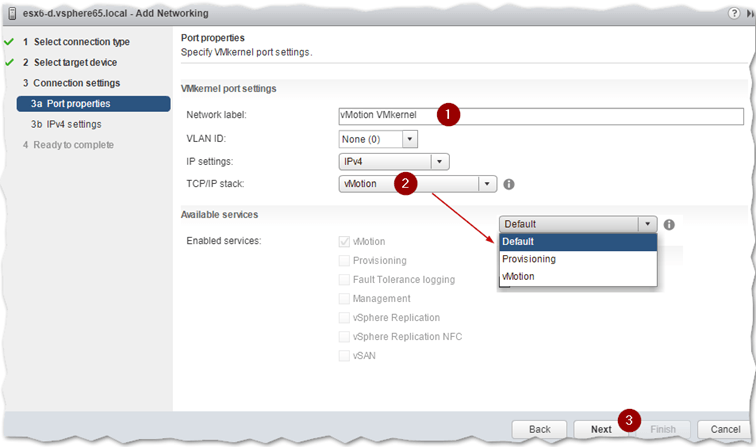Click the "Available services" heading
The image size is (756, 447).
tap(219, 215)
